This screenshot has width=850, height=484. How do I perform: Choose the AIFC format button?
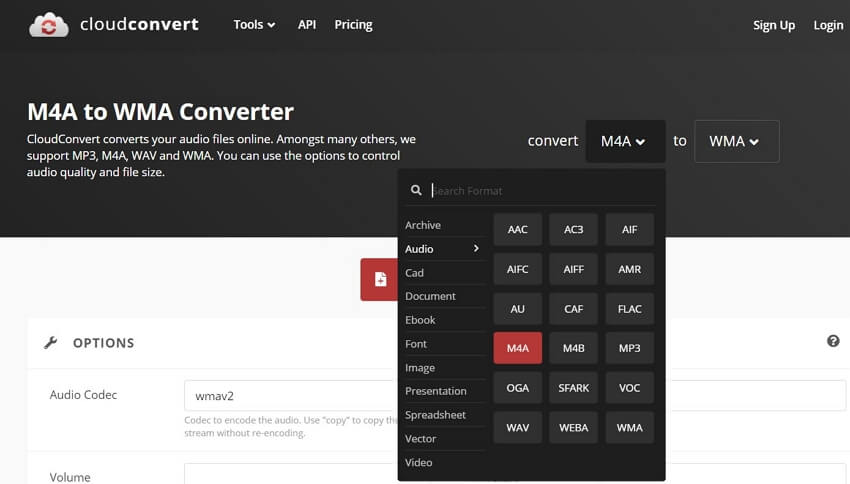pos(518,269)
